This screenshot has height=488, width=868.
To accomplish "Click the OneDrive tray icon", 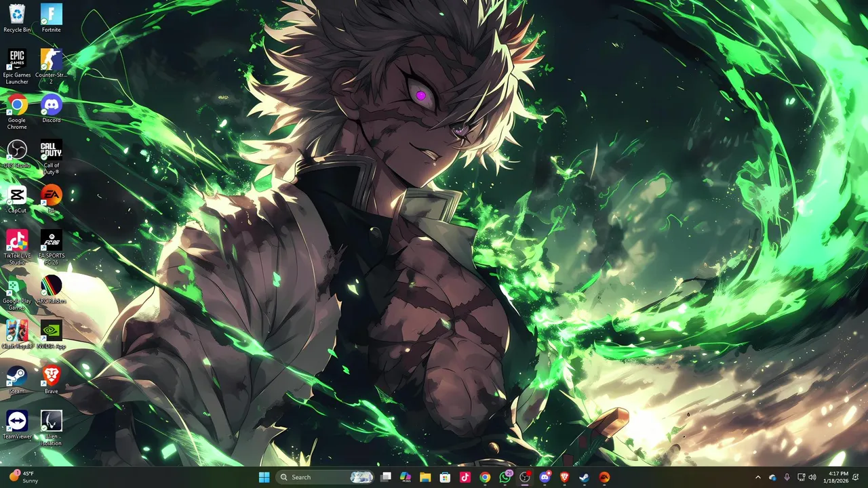I will click(x=772, y=477).
